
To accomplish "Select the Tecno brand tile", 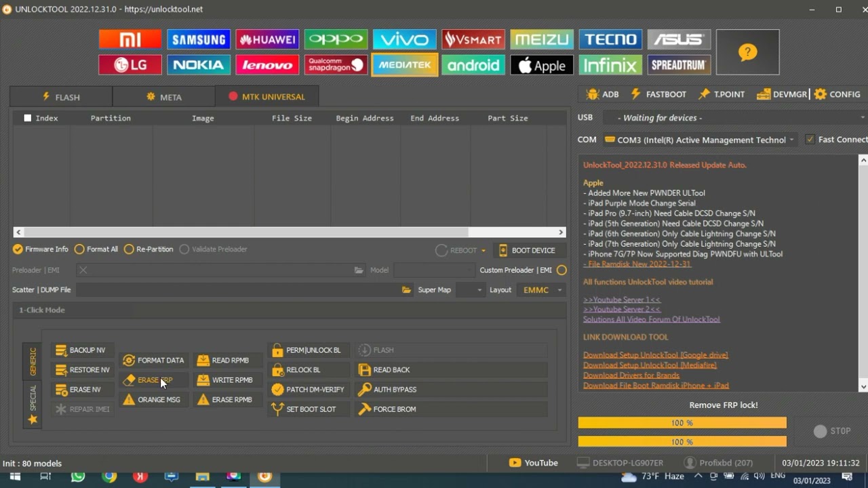I will coord(610,39).
